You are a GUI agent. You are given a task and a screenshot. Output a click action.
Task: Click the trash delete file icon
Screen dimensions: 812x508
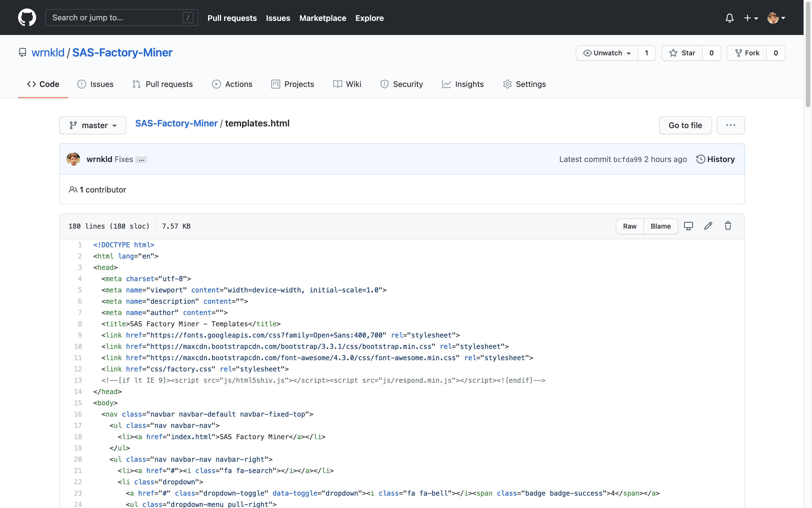(728, 226)
